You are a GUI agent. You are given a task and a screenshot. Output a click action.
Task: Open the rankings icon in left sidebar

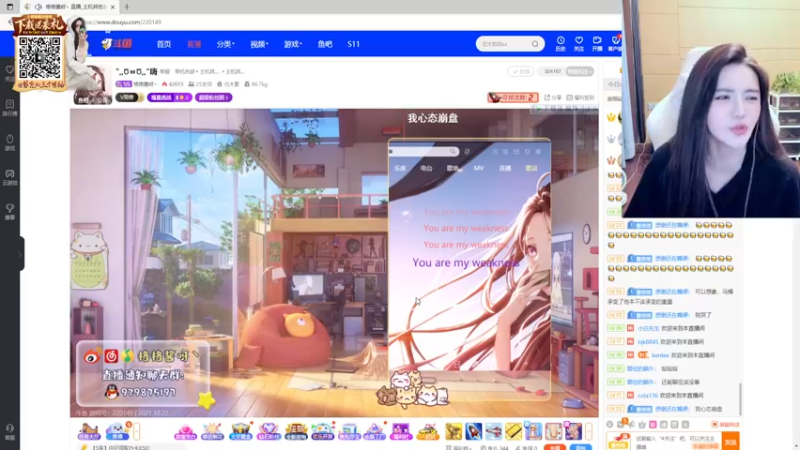[10, 107]
